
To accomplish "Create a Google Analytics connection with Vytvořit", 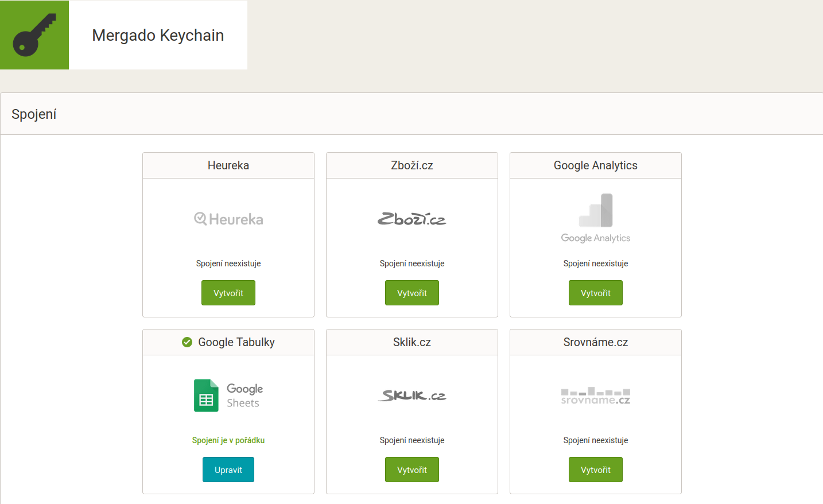I will (x=596, y=293).
